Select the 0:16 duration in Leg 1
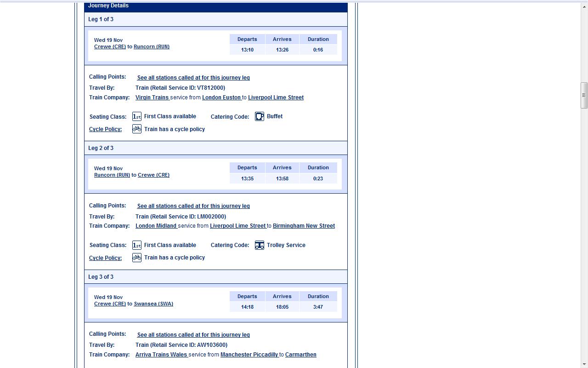The height and width of the screenshot is (368, 588). coord(318,50)
